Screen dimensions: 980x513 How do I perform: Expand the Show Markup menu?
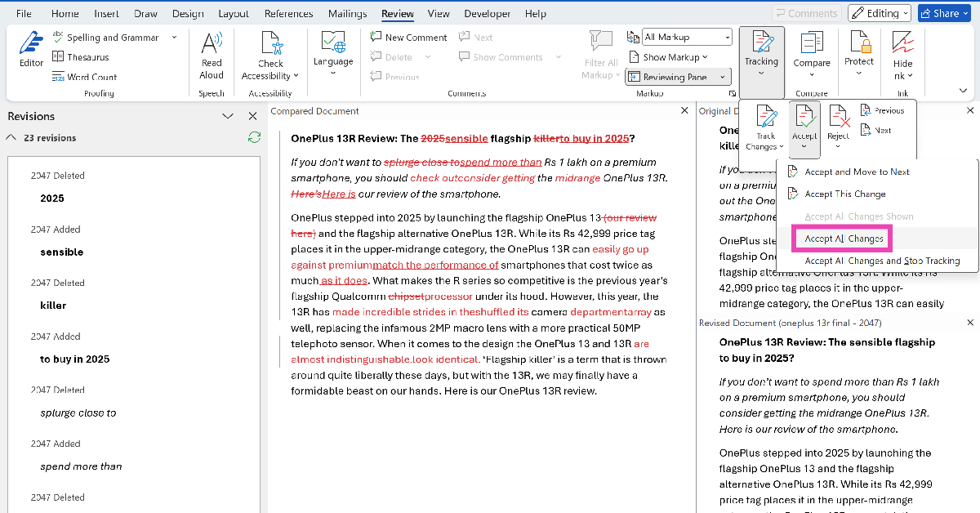tap(669, 57)
